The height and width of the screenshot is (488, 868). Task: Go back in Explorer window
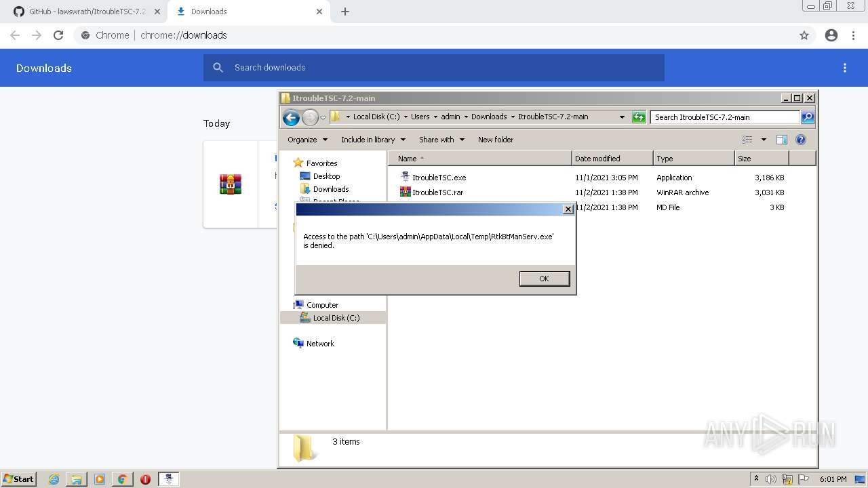point(291,117)
